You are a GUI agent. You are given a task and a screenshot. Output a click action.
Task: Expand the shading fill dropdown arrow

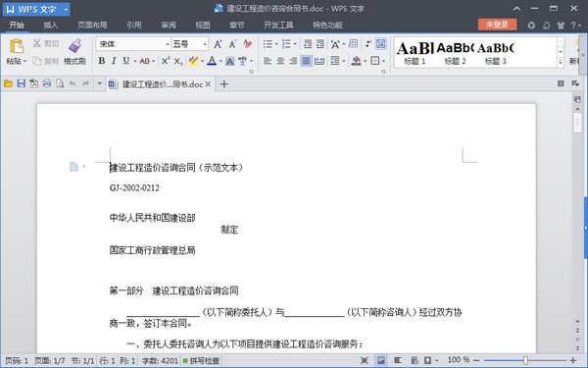click(365, 61)
